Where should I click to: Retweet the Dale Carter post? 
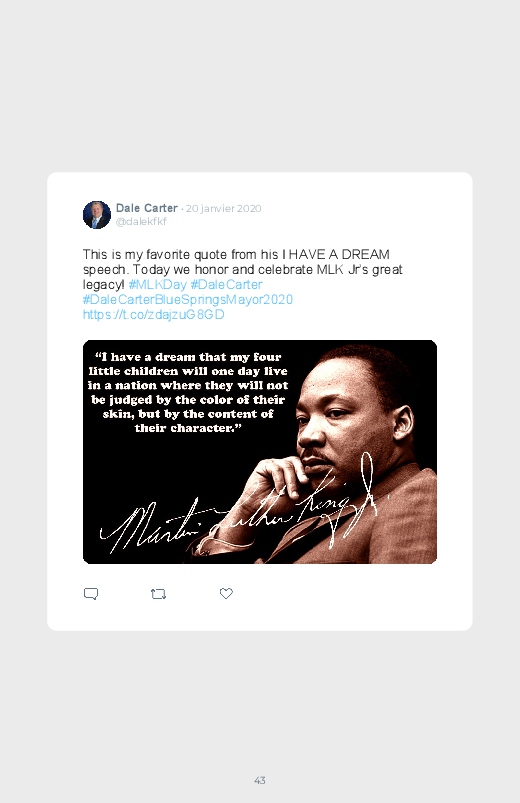(158, 594)
